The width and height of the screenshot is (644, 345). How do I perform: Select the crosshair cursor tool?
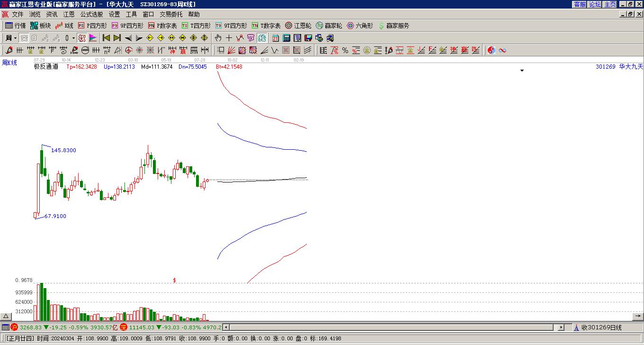coord(229,38)
